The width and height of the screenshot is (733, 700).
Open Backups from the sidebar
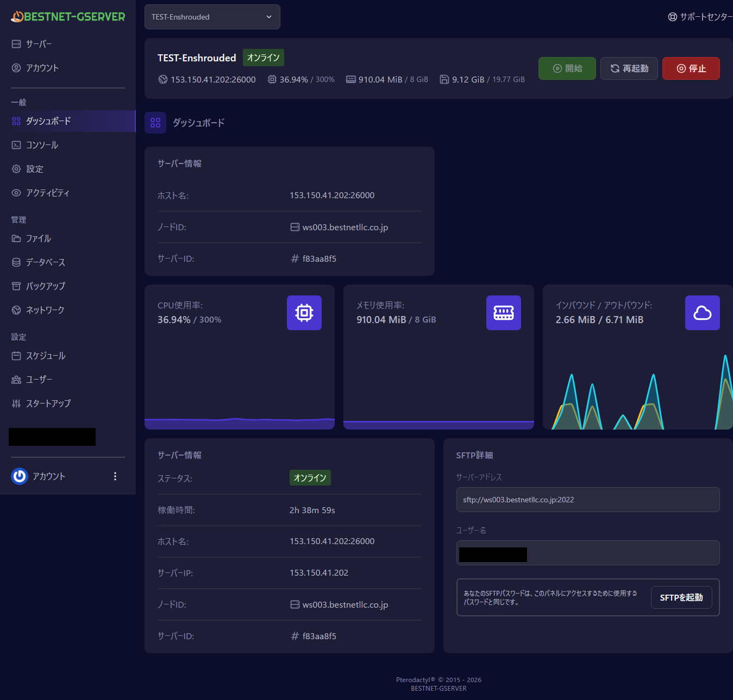tap(45, 286)
